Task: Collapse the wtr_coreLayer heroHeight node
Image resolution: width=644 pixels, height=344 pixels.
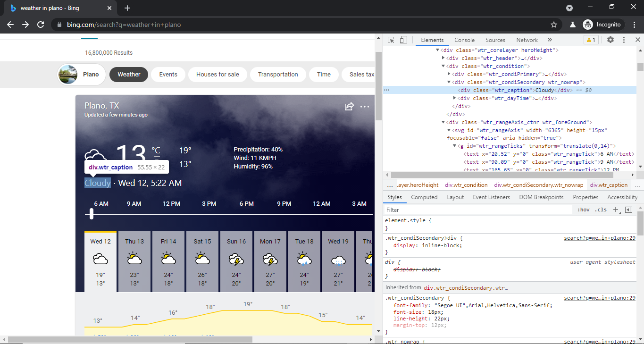Action: tap(438, 50)
